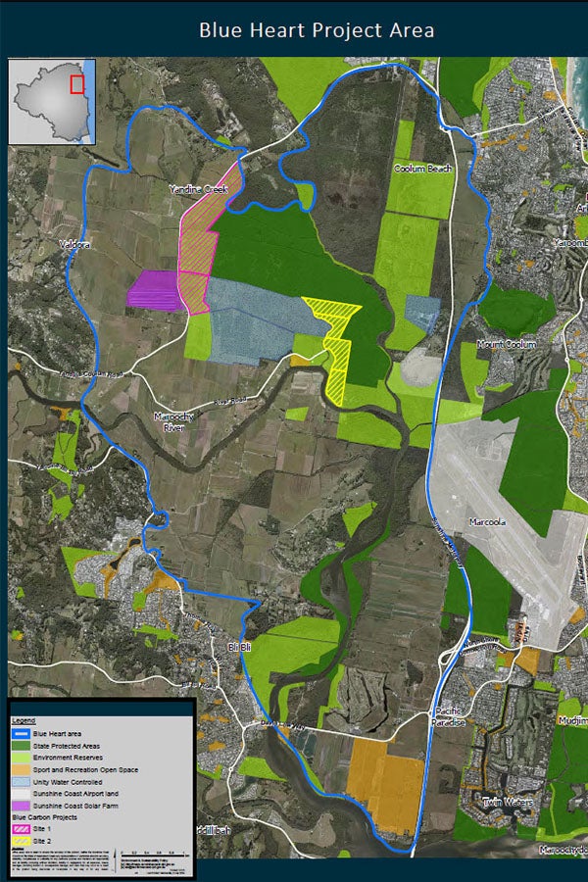Viewport: 588px width, 882px height.
Task: Click the 'Twin Waters' map label
Action: click(507, 802)
